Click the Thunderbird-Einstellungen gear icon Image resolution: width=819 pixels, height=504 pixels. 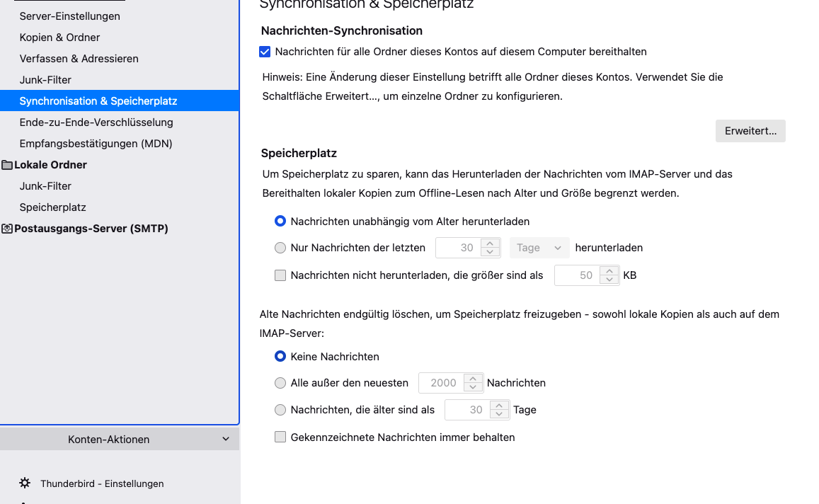(25, 483)
